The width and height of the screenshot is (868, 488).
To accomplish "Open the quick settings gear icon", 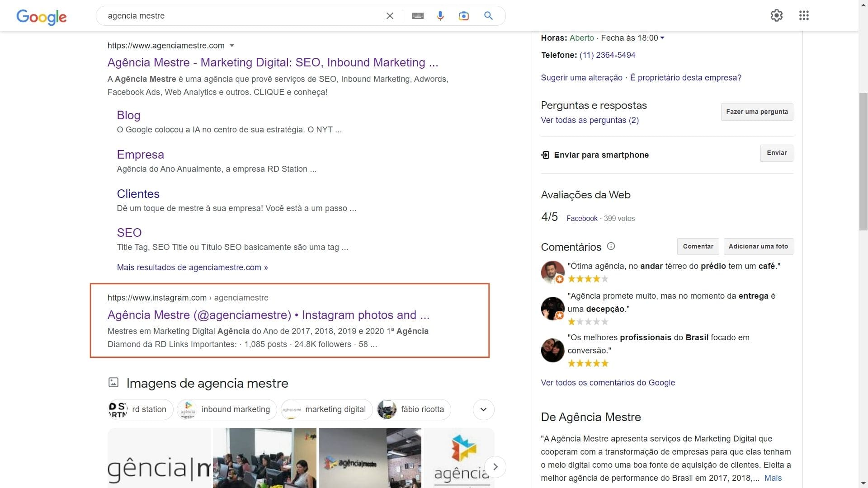I will coord(776,15).
